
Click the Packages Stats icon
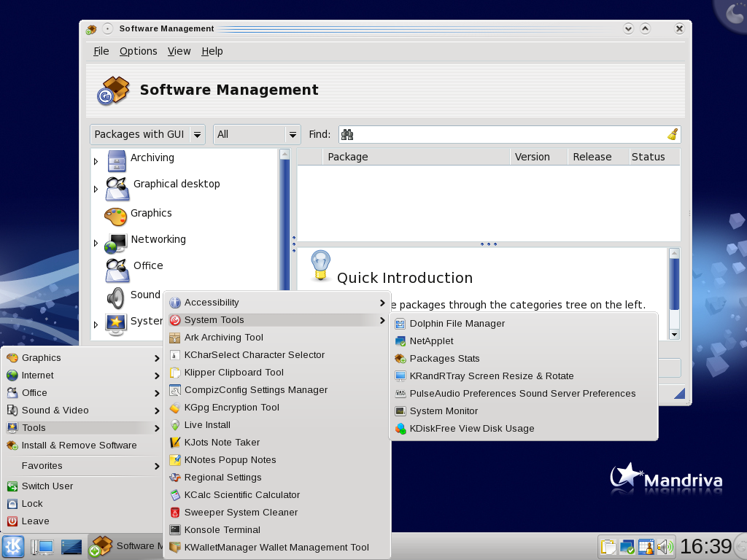400,359
